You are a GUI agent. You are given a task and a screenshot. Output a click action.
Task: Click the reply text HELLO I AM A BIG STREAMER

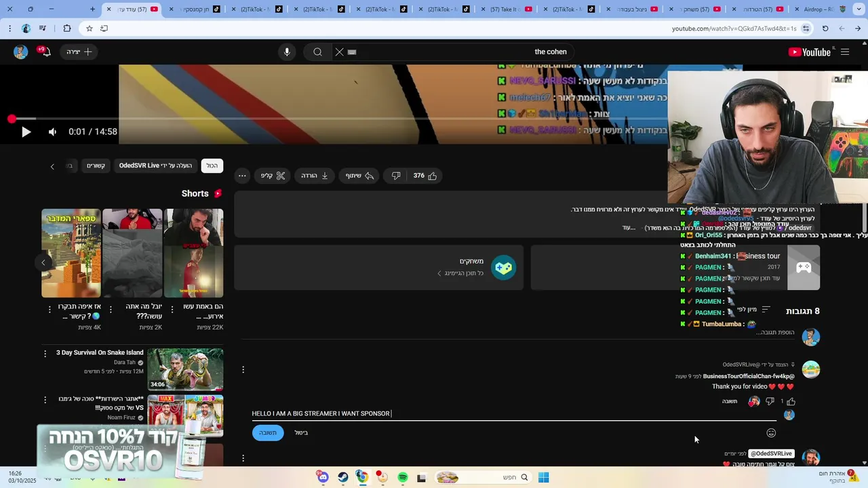tap(321, 413)
